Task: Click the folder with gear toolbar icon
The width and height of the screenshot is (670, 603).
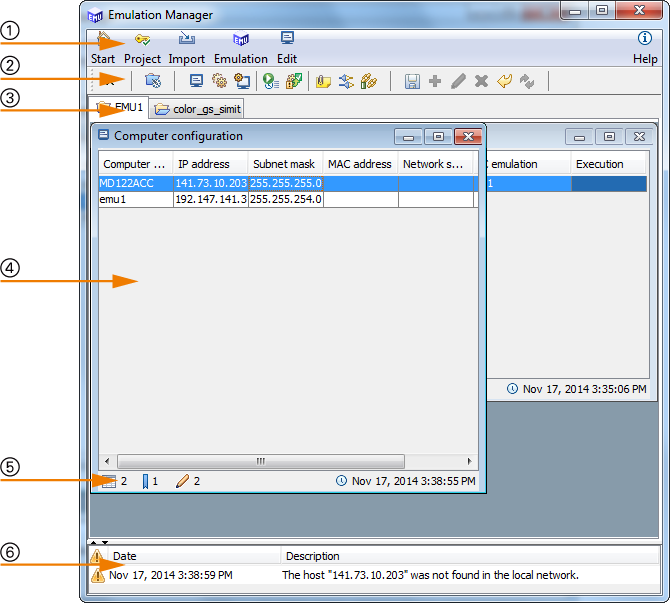Action: click(x=153, y=81)
